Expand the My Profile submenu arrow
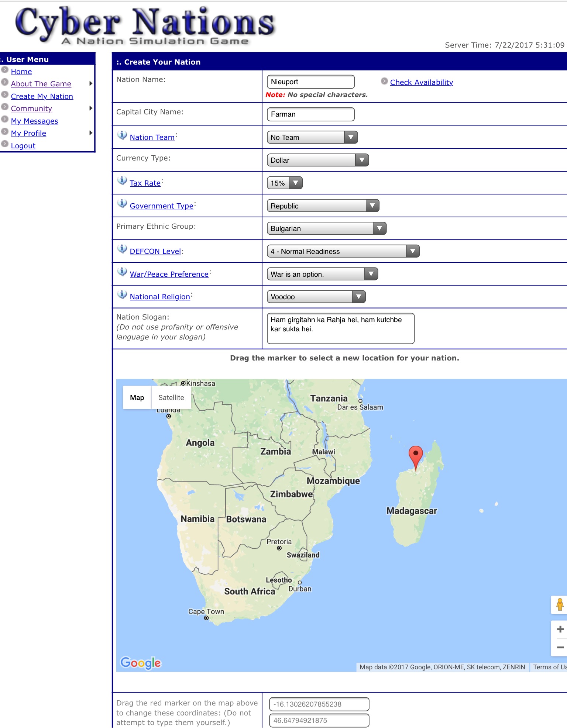 91,133
